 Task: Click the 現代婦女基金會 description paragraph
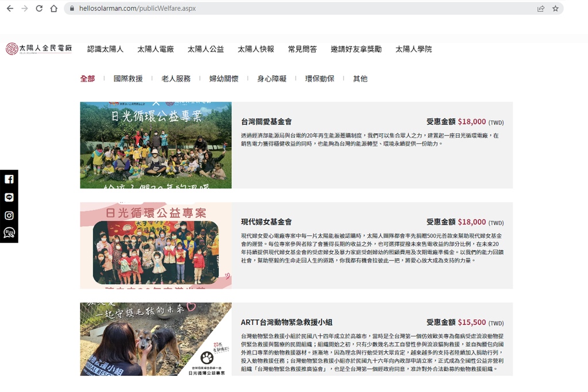[x=372, y=248]
